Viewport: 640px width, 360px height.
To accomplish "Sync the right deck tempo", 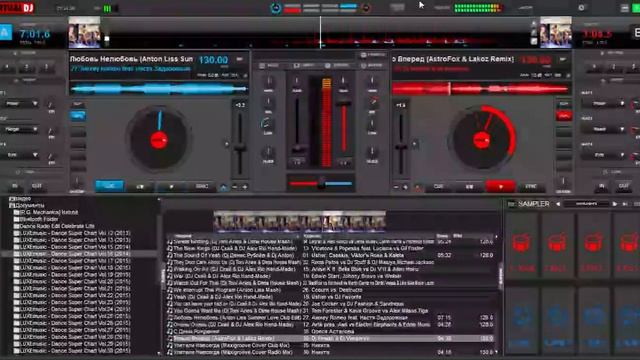I will click(x=531, y=187).
